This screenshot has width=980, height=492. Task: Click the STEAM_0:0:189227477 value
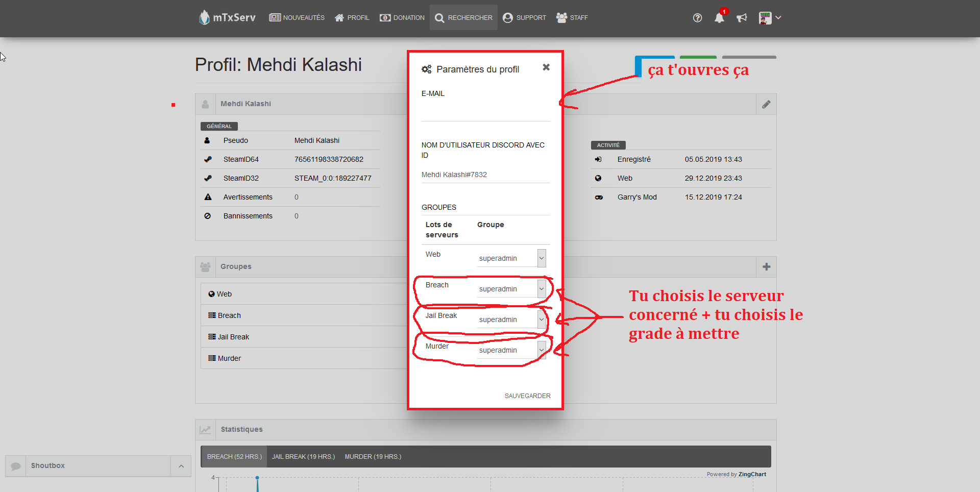333,178
